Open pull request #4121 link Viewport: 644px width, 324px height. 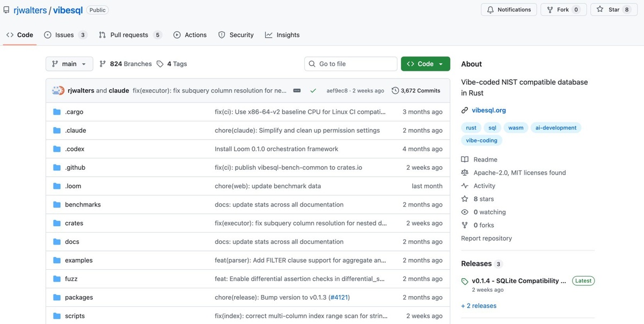pyautogui.click(x=338, y=297)
